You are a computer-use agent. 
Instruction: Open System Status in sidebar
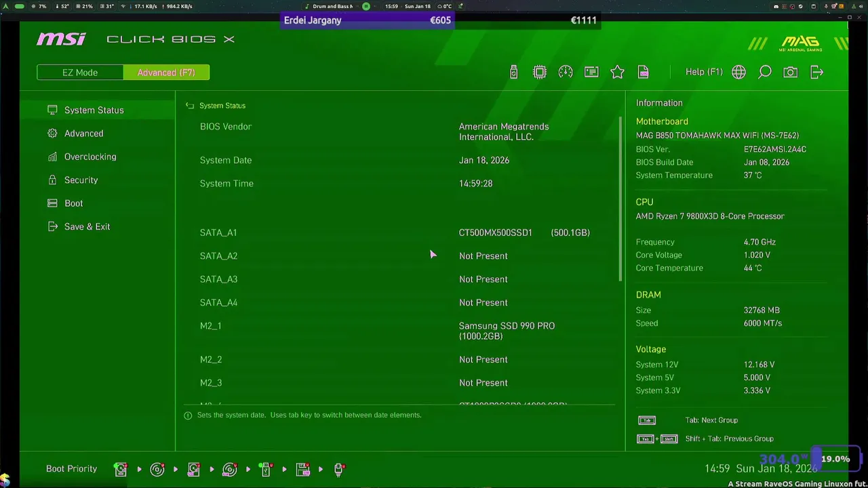coord(98,110)
